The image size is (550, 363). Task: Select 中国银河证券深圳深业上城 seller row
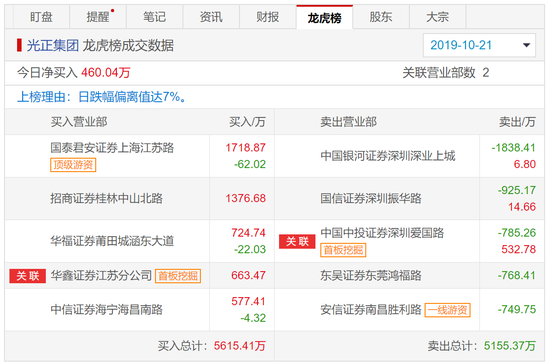[409, 156]
